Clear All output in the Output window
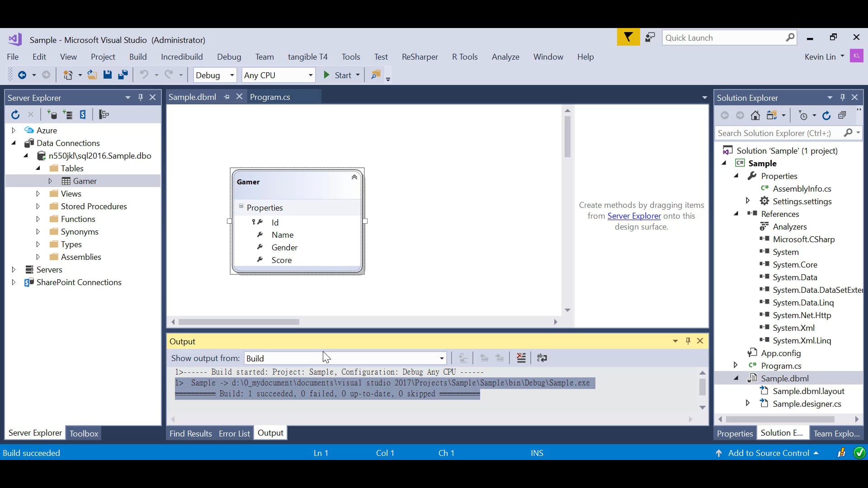 pyautogui.click(x=521, y=358)
